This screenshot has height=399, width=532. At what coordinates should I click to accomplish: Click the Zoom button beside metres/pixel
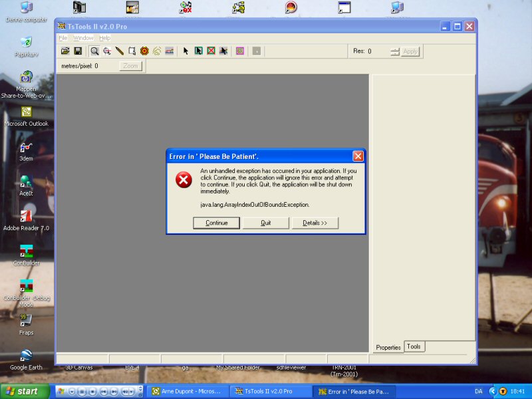[x=130, y=66]
